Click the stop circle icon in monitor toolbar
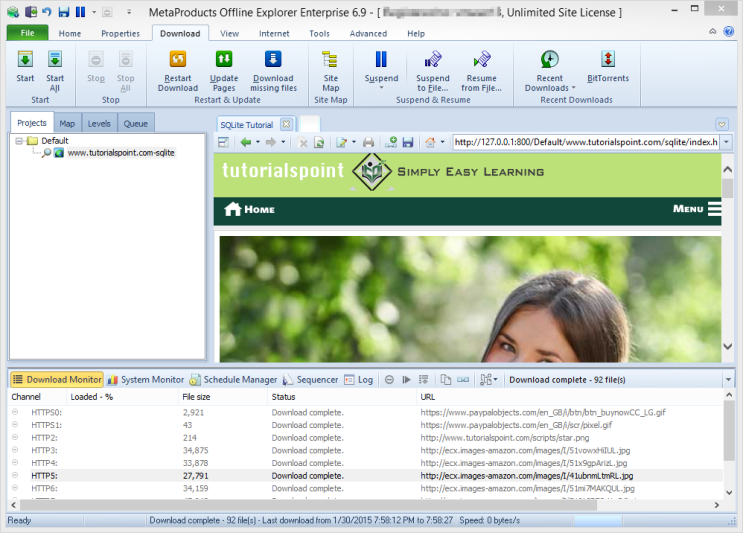The height and width of the screenshot is (533, 743). click(x=389, y=379)
